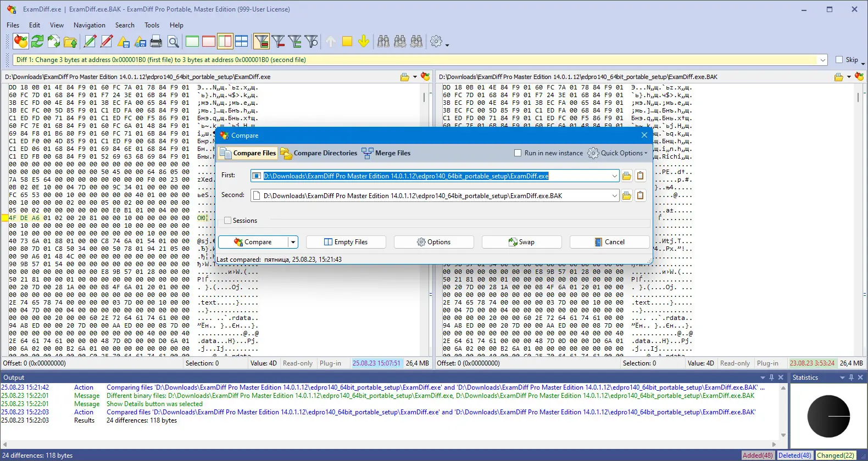868x461 pixels.
Task: Show only the green left pane
Action: 192,41
